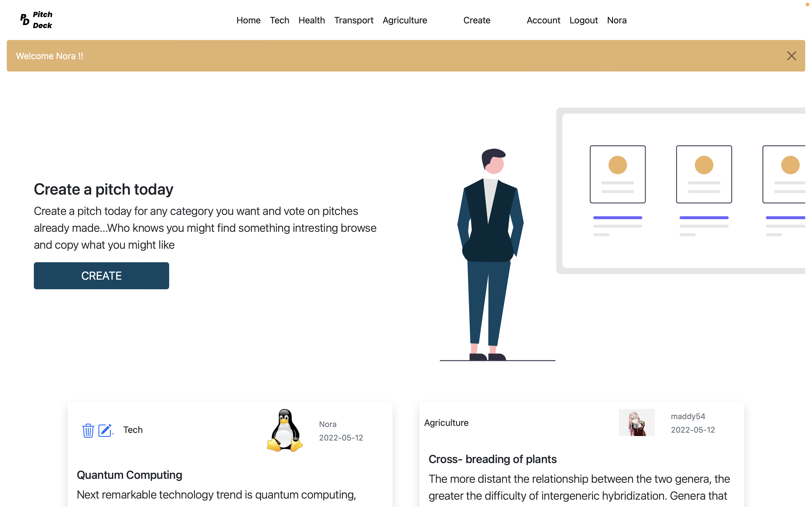Screen dimensions: 812x507
Task: Delete the Quantum Computing pitch via trash icon
Action: coord(88,431)
